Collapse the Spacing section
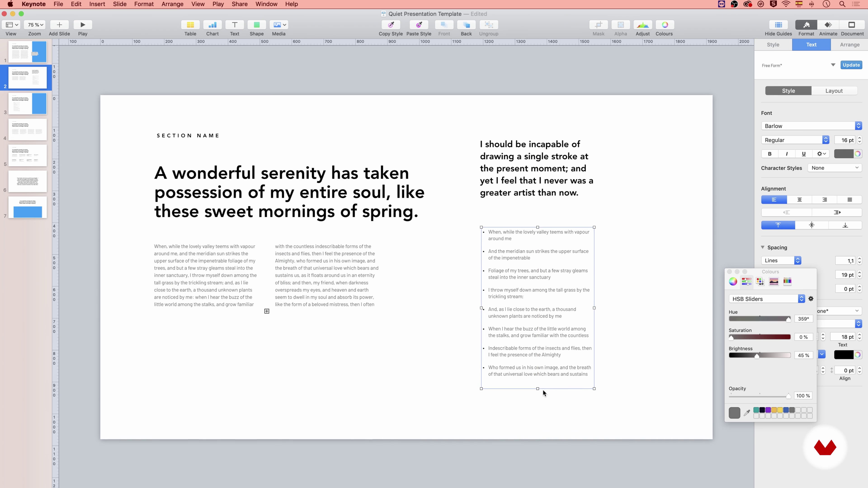 [x=762, y=248]
